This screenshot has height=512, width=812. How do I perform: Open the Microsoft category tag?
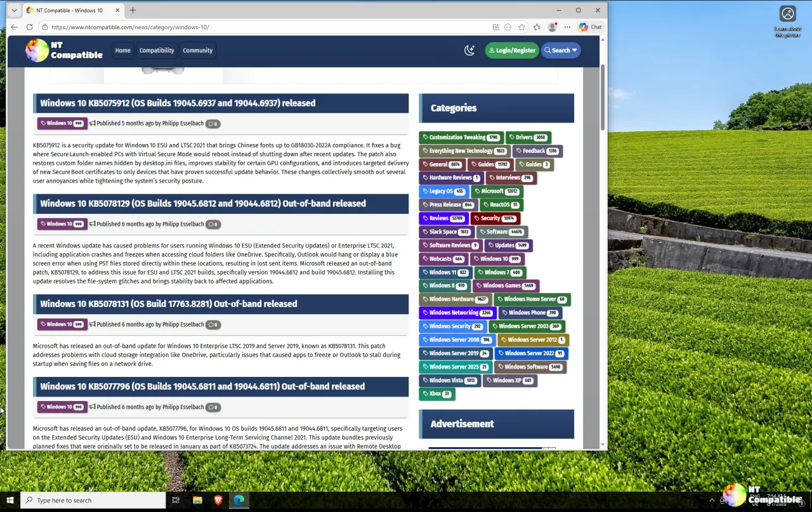tap(497, 191)
